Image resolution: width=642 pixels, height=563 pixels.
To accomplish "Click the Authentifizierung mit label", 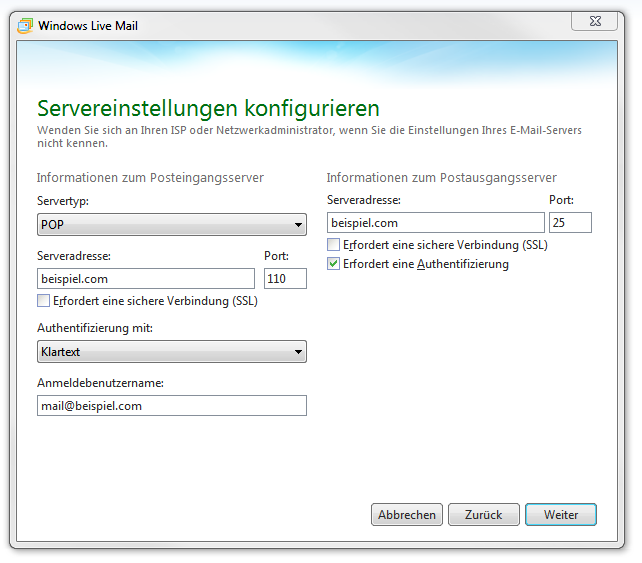I will point(95,328).
